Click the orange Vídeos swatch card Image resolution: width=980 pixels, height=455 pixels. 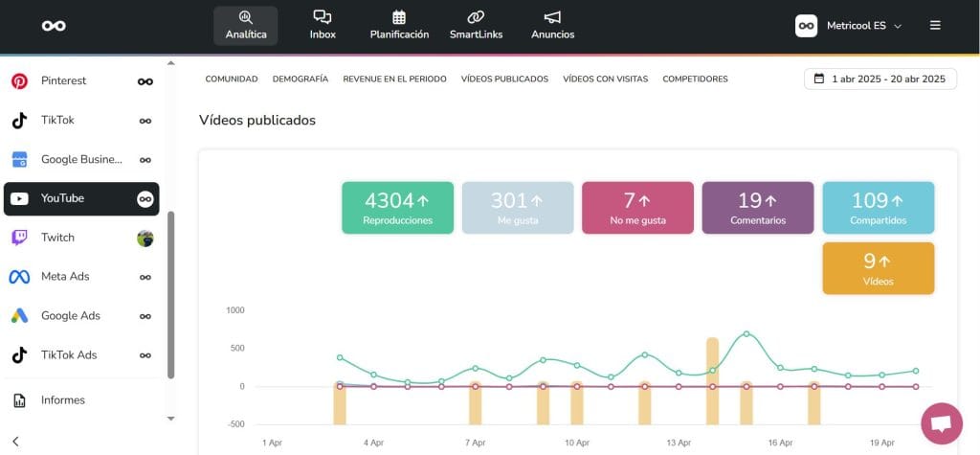[x=878, y=268]
